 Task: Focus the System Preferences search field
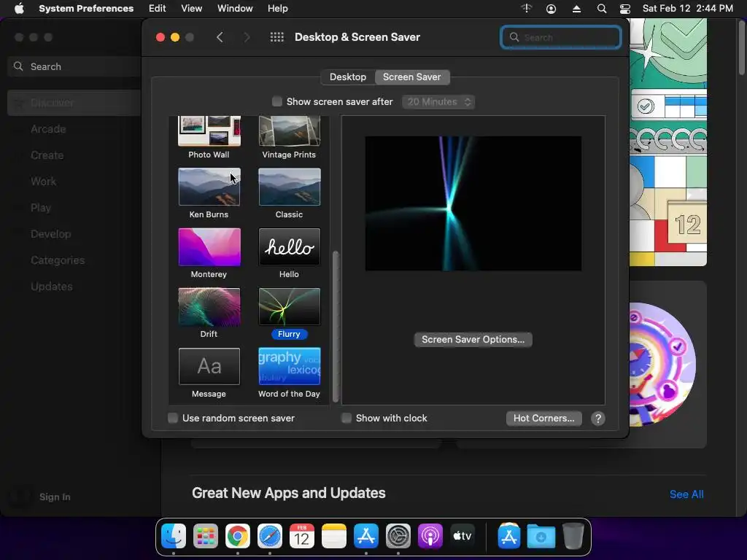(x=561, y=37)
